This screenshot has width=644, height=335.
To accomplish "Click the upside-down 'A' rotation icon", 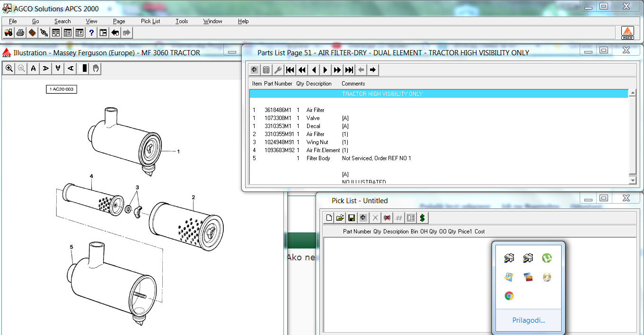I will tap(58, 69).
